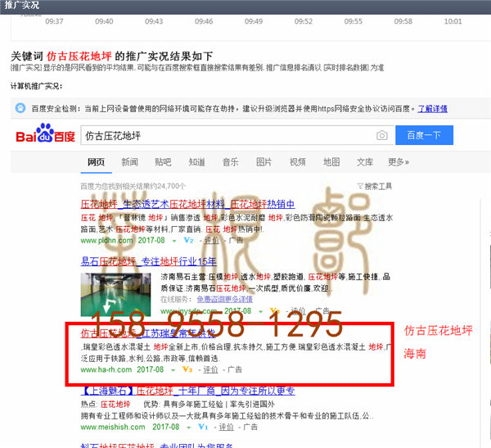Open result 【上海魅石】压花地坪_十年厂商

(x=189, y=391)
